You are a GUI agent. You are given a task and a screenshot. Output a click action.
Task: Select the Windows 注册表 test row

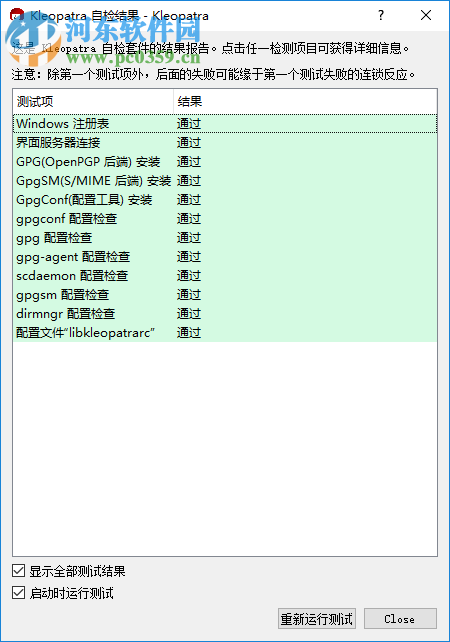[225, 124]
